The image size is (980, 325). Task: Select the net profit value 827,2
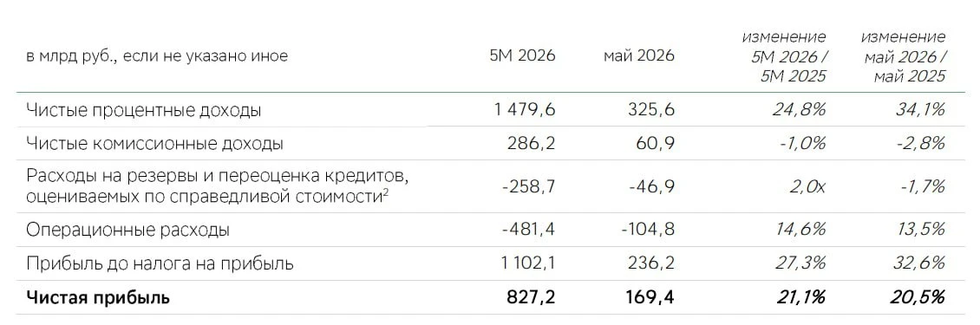tap(529, 297)
